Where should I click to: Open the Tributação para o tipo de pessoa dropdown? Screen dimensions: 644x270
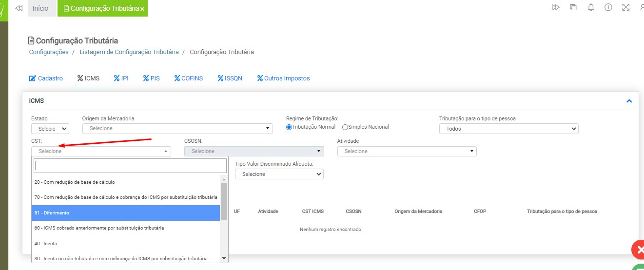508,129
